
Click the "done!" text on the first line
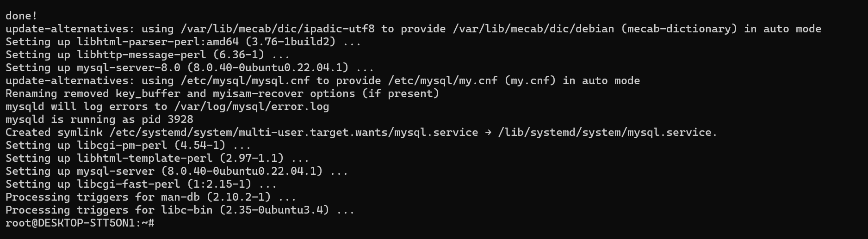pyautogui.click(x=21, y=16)
